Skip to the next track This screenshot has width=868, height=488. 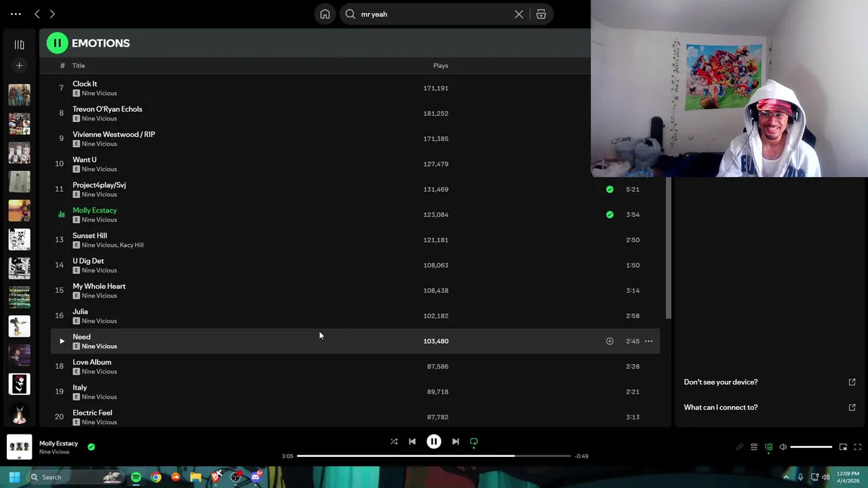[456, 441]
